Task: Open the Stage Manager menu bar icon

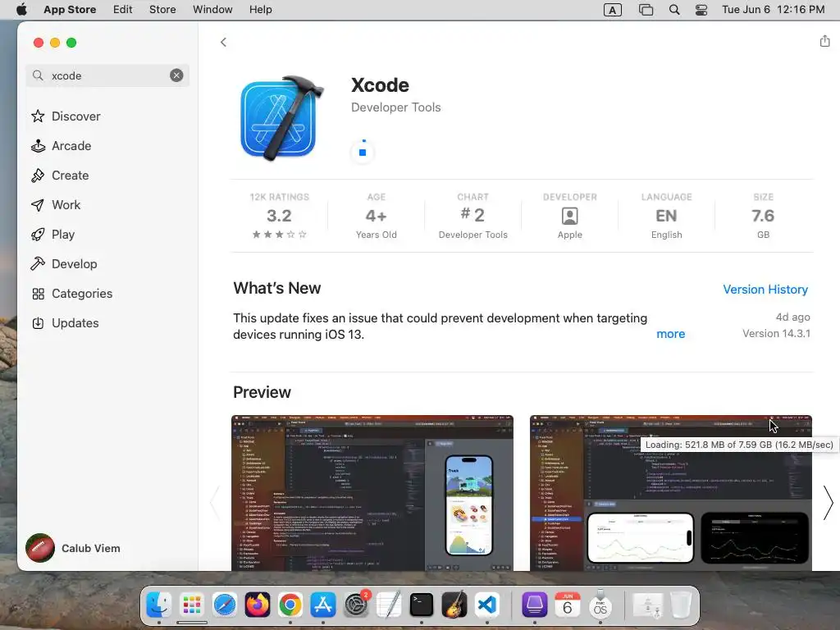Action: 646,10
